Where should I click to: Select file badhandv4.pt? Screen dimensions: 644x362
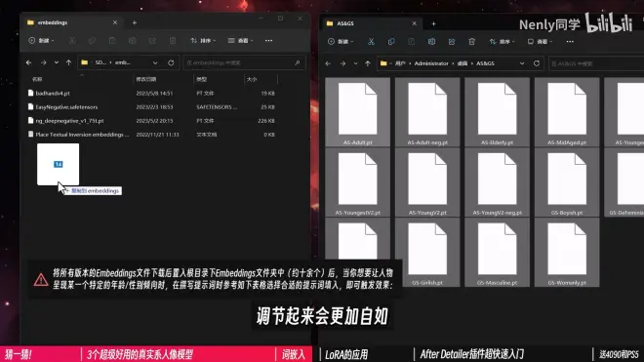53,94
